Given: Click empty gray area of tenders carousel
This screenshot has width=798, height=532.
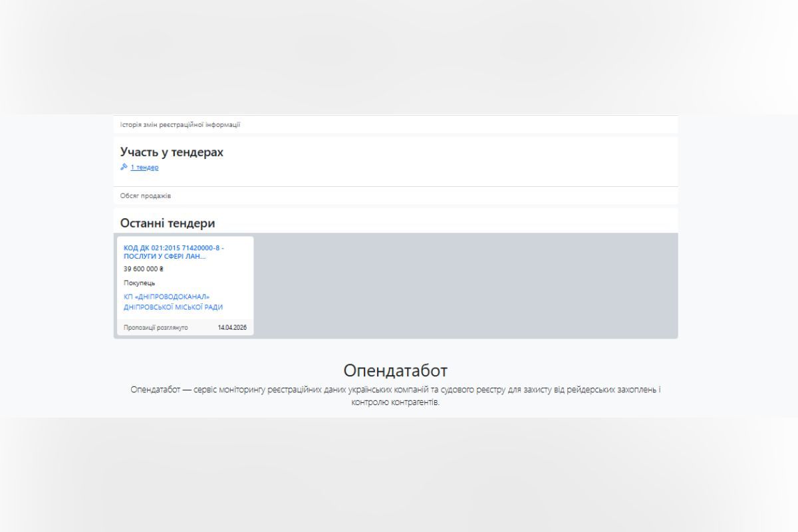Looking at the screenshot, I should (x=465, y=286).
